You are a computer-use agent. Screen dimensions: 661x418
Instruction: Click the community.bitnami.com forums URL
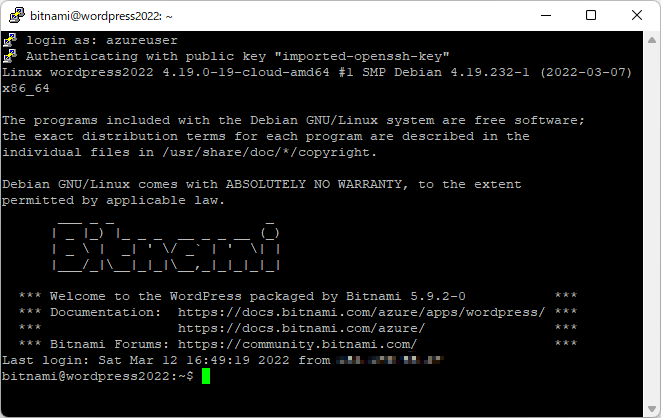coord(297,344)
